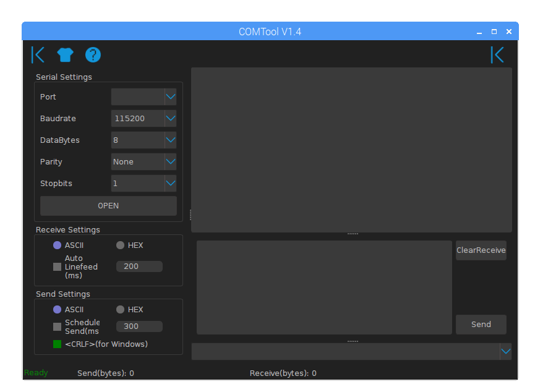The image size is (535, 392).
Task: Click the Parity label text
Action: [51, 162]
